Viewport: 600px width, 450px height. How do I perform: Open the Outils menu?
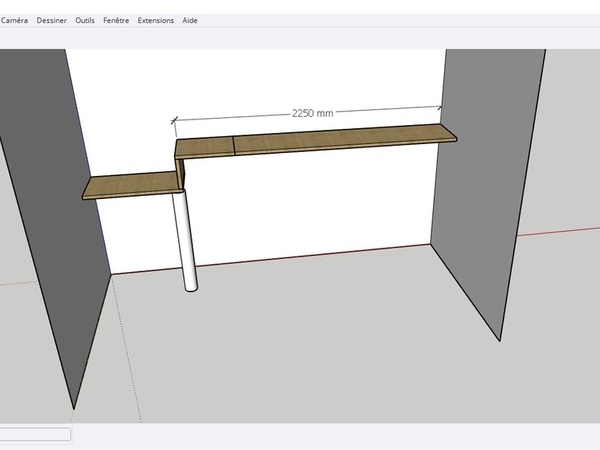pos(85,20)
